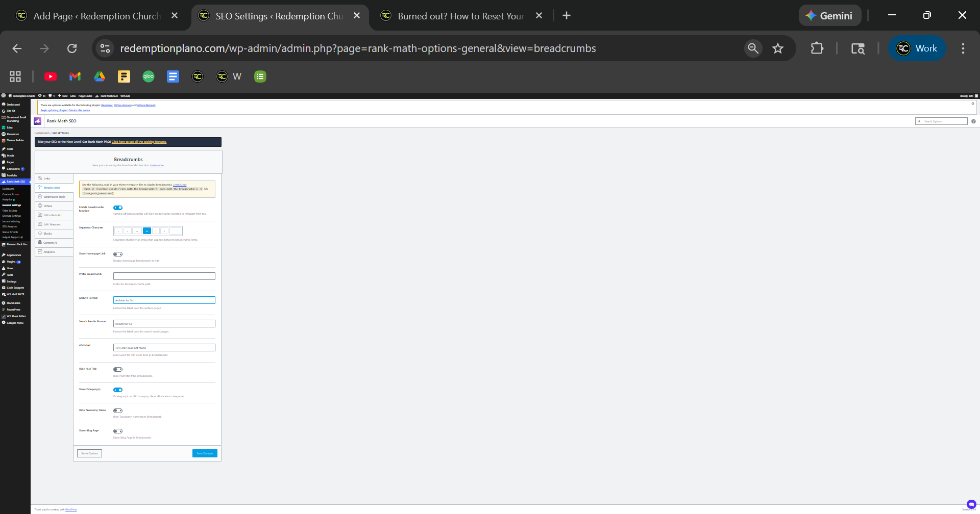The image size is (980, 514).
Task: Open the Chrome three-dot menu
Action: click(x=963, y=48)
